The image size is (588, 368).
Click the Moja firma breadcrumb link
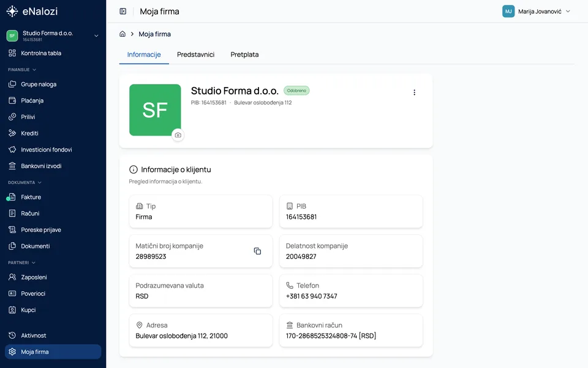pyautogui.click(x=154, y=34)
